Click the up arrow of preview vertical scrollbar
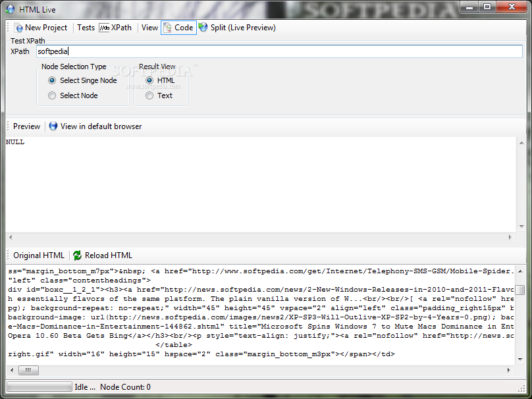 pos(521,143)
